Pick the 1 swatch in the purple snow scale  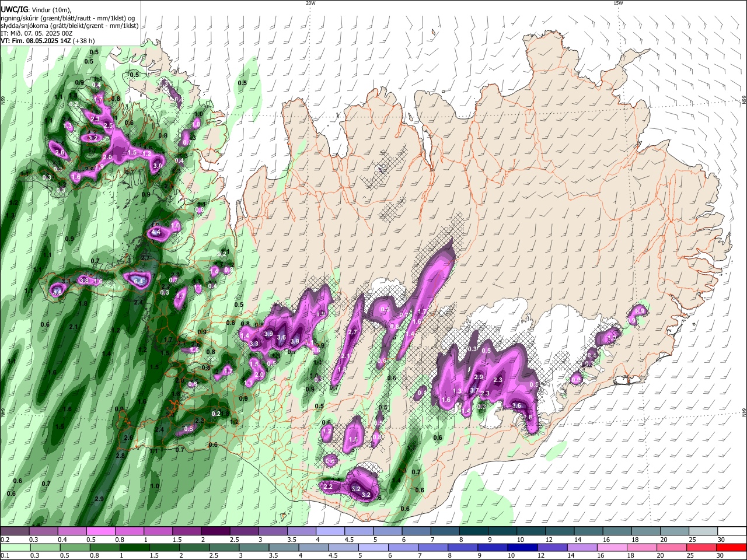158,531
